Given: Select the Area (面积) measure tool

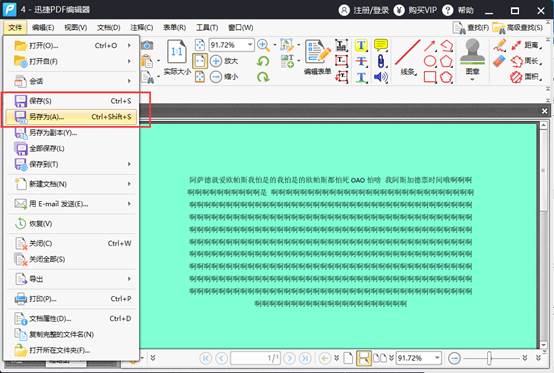Looking at the screenshot, I should tap(526, 77).
